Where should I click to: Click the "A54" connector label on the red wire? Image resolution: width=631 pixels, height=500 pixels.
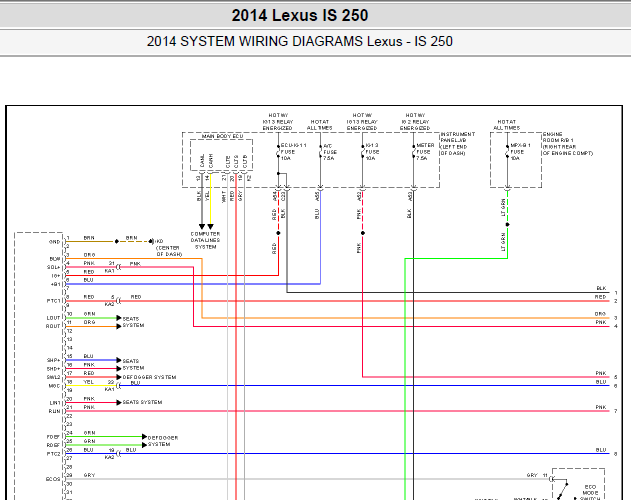(274, 196)
